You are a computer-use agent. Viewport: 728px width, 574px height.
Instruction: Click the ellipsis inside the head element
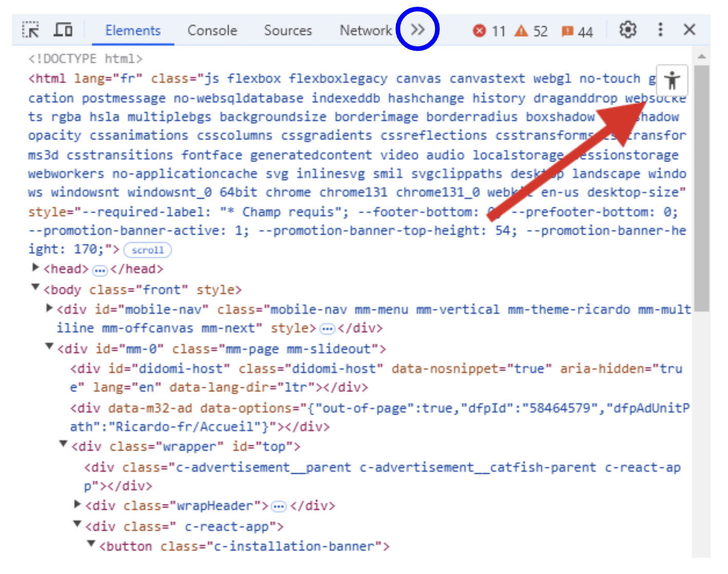100,270
